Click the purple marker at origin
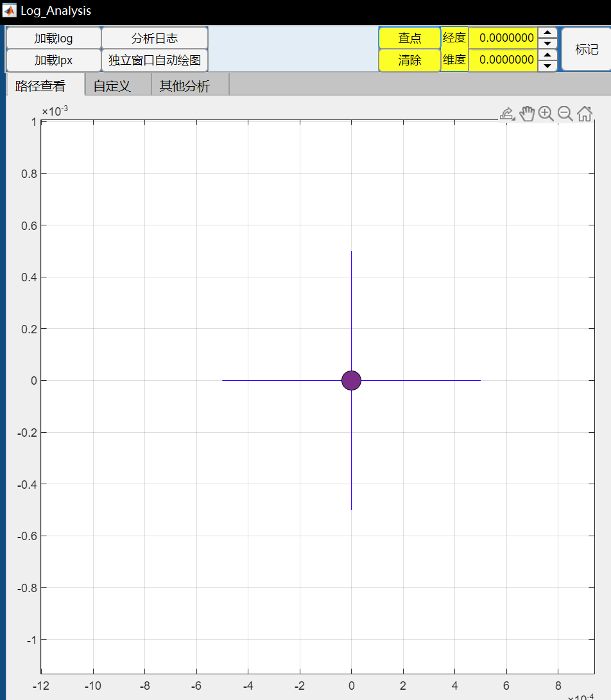 (351, 380)
